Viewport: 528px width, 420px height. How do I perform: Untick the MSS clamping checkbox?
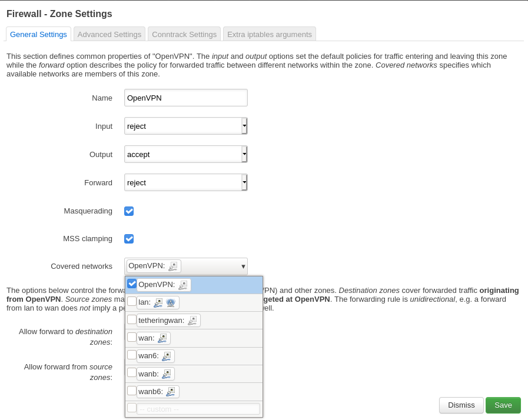[129, 239]
